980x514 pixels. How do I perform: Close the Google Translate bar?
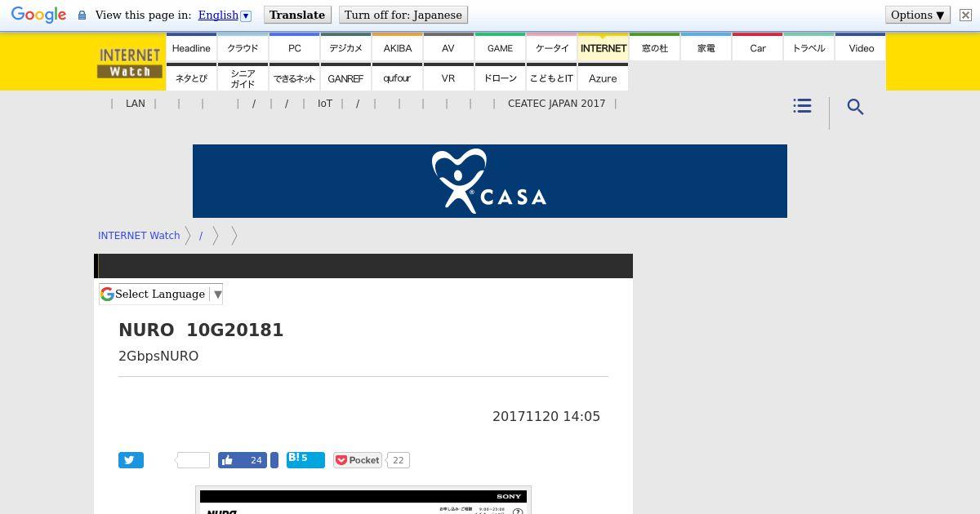965,15
